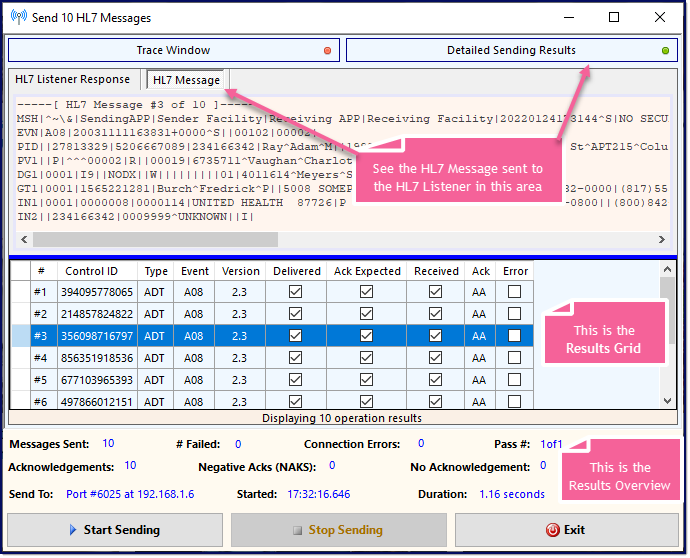Toggle Delivered checkbox for message #1
The image size is (690, 558).
(295, 292)
